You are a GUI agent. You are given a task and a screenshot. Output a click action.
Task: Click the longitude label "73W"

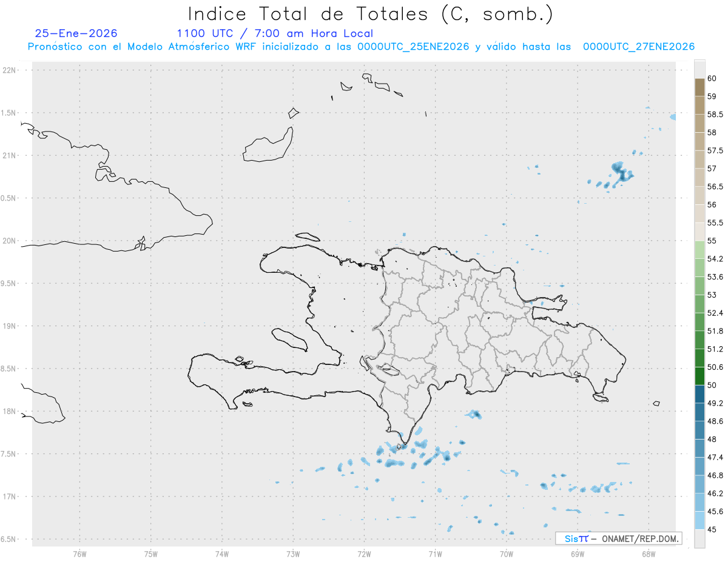[293, 554]
